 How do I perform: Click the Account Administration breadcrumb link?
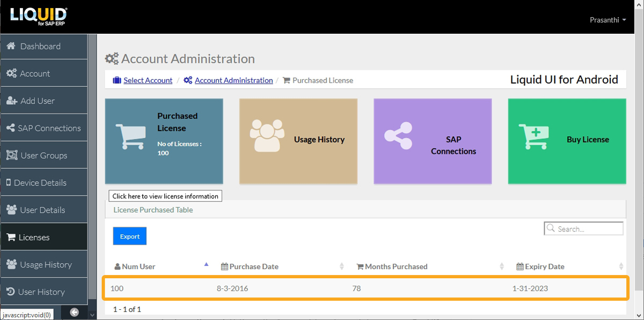(x=233, y=80)
